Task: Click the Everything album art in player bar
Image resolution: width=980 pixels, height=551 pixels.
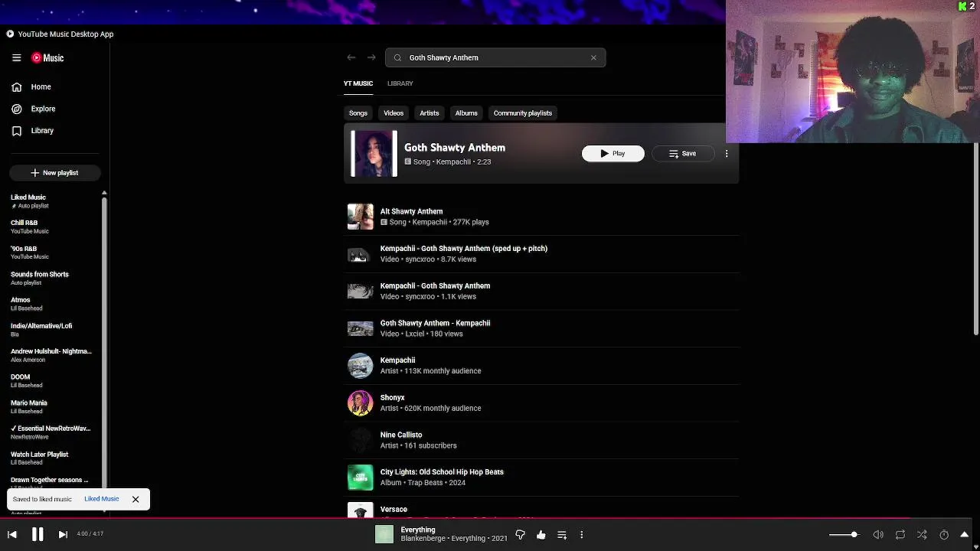Action: pyautogui.click(x=384, y=535)
